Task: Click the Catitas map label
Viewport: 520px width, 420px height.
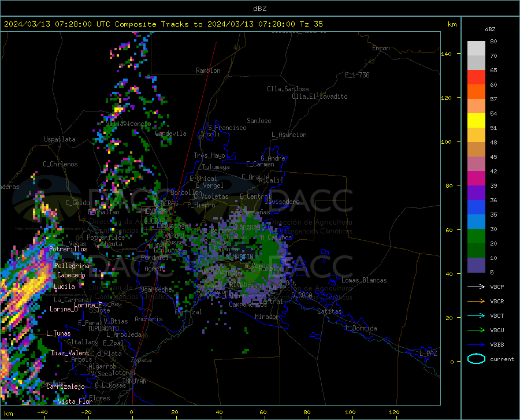Action: click(x=330, y=311)
